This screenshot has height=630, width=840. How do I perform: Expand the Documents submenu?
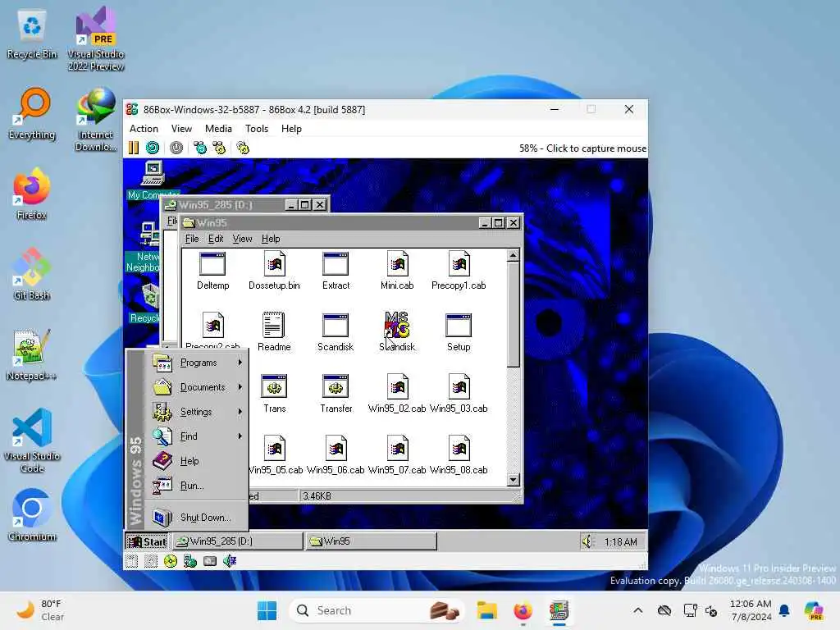coord(197,387)
